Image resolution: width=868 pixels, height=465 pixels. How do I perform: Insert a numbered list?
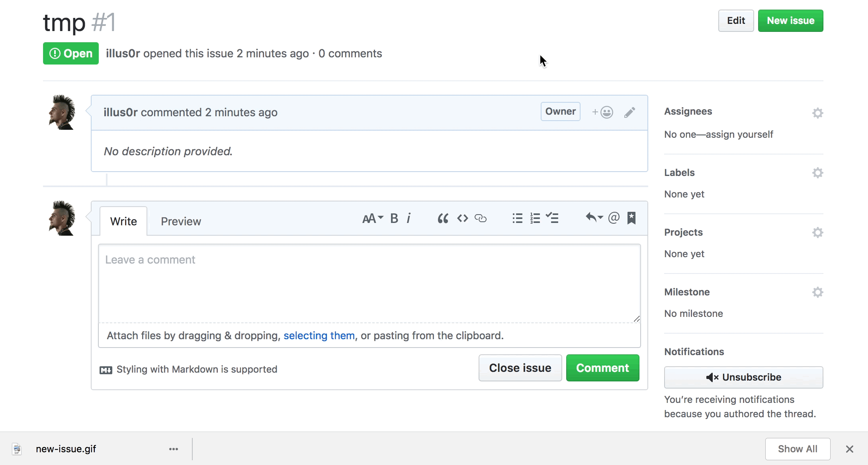pos(535,218)
